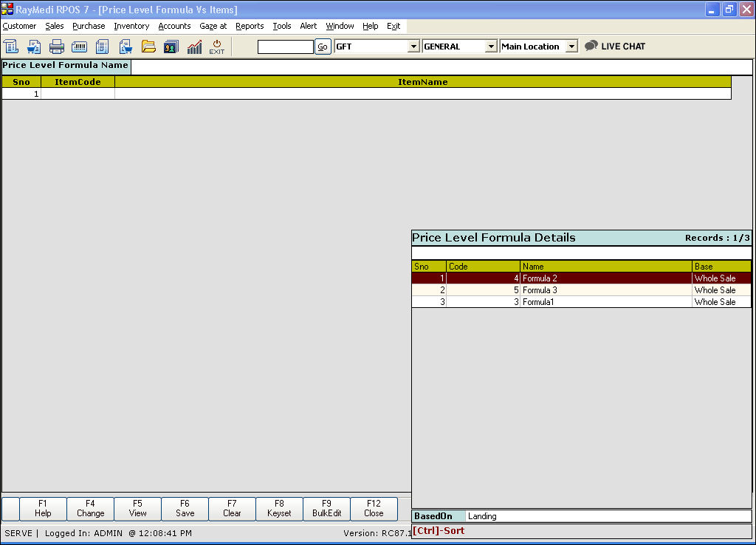Viewport: 756px width, 545px height.
Task: Click the sales growth chart icon
Action: coord(194,47)
